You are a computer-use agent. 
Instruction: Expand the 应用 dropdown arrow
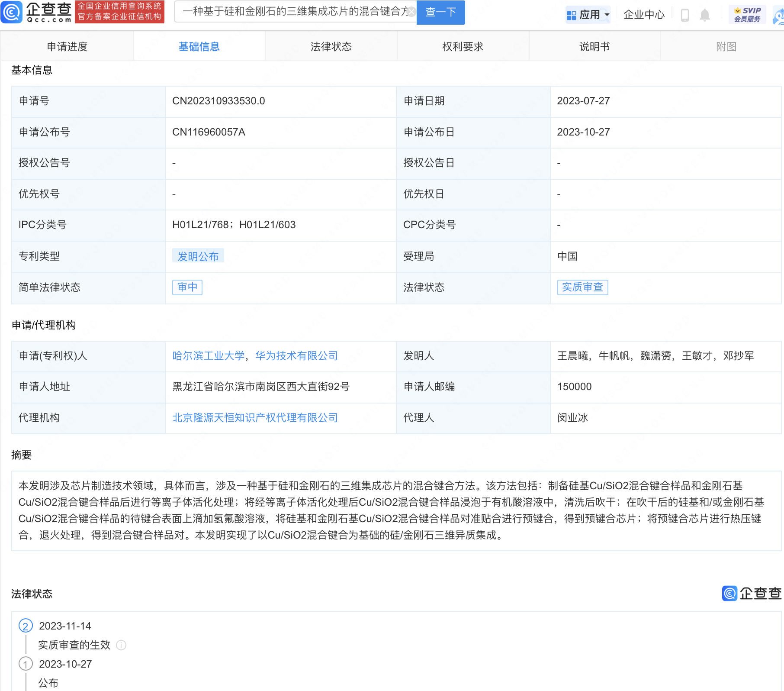(x=607, y=15)
